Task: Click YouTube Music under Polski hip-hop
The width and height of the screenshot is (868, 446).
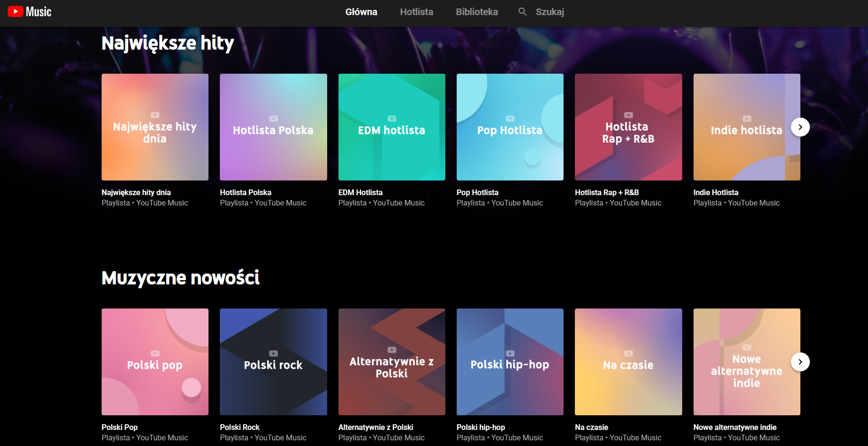Action: [x=517, y=437]
